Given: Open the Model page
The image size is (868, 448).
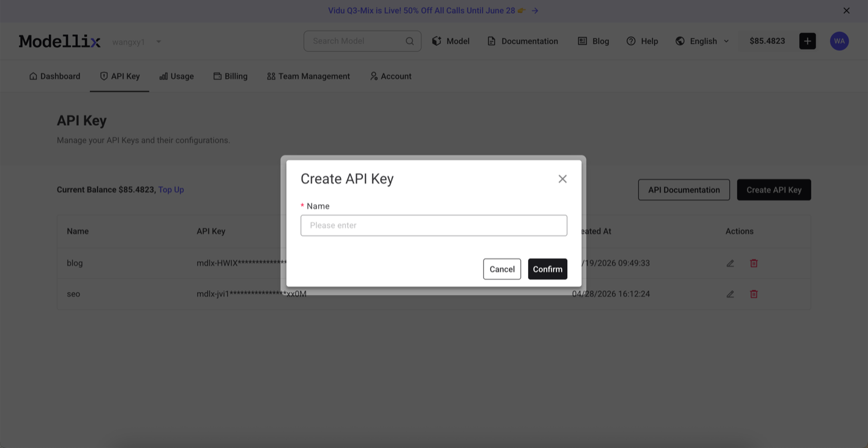Looking at the screenshot, I should pyautogui.click(x=451, y=41).
